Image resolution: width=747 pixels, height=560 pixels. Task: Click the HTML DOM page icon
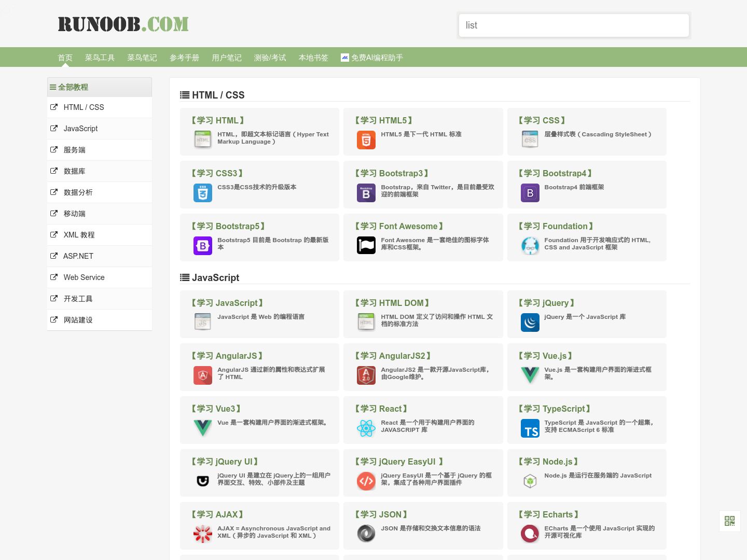click(366, 323)
